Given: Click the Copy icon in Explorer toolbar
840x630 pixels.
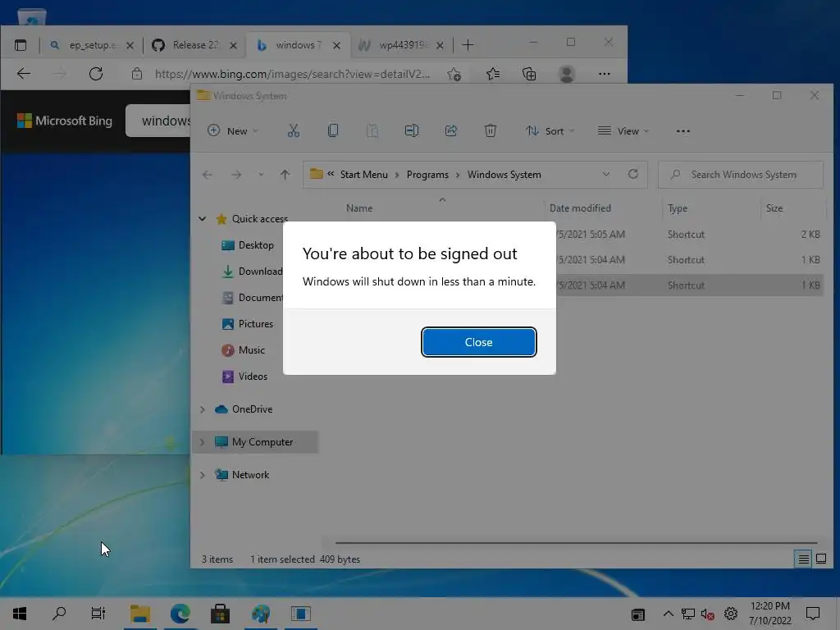Looking at the screenshot, I should point(333,130).
